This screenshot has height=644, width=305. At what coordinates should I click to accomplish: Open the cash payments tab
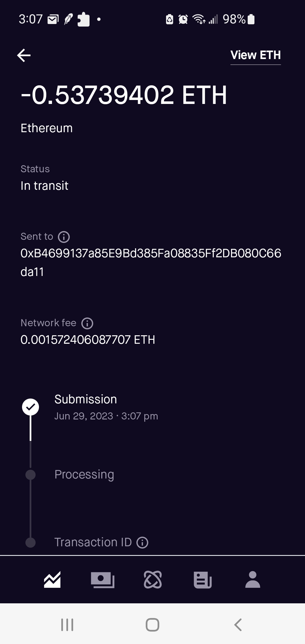tap(103, 580)
